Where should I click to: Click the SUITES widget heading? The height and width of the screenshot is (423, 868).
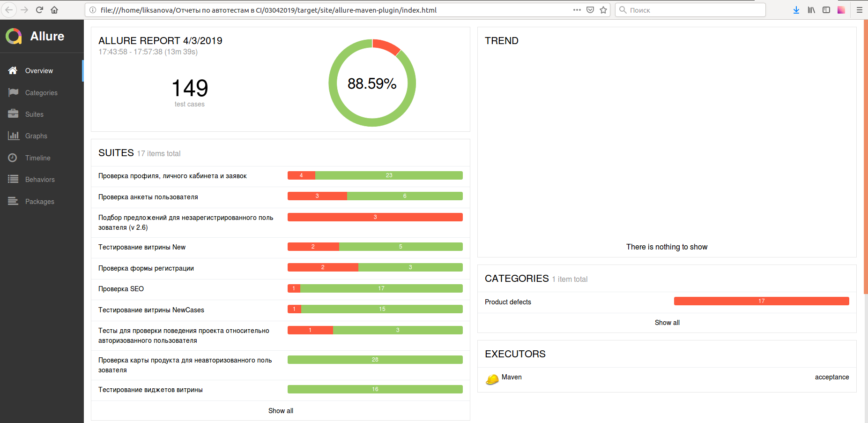point(116,153)
